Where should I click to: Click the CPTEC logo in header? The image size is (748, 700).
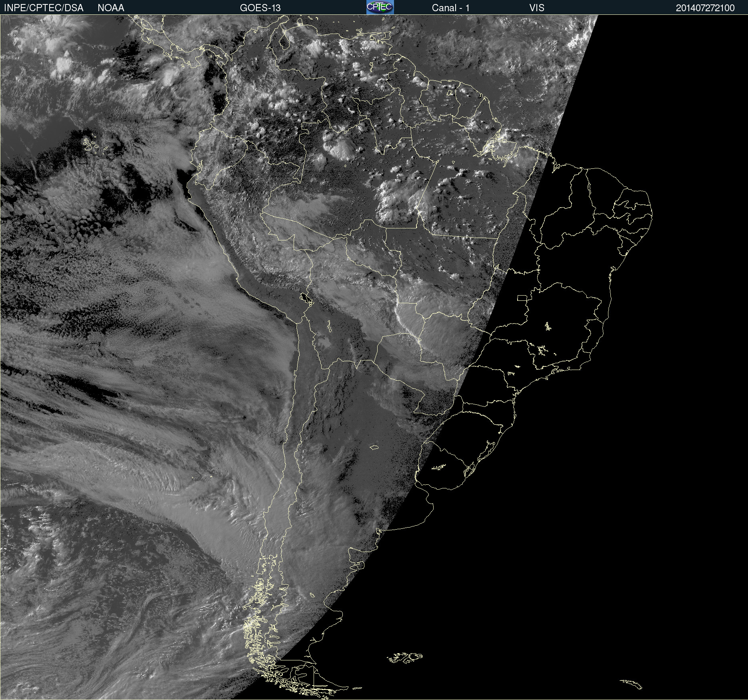point(380,7)
